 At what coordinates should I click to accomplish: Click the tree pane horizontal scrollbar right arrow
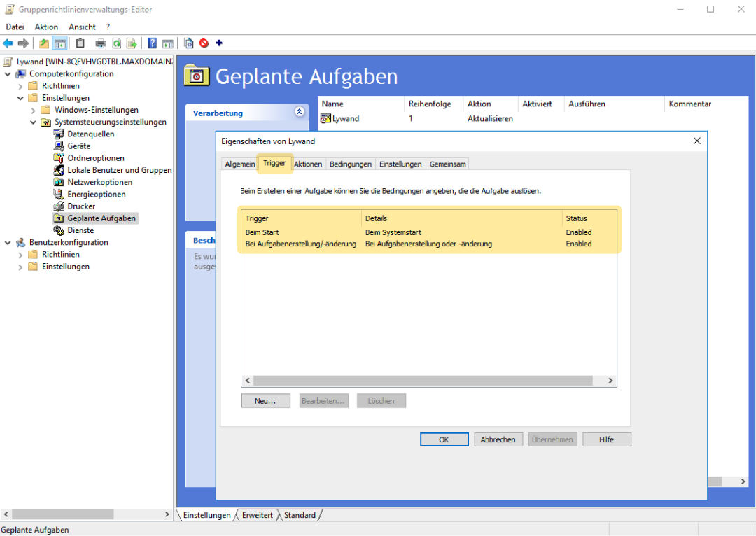(x=167, y=514)
